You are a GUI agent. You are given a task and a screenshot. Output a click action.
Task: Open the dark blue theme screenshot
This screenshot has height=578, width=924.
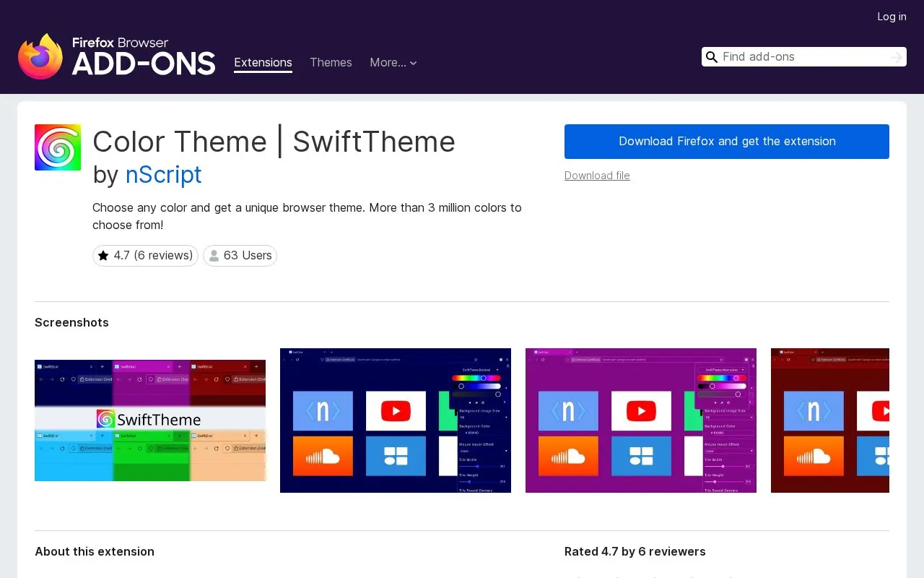coord(396,420)
